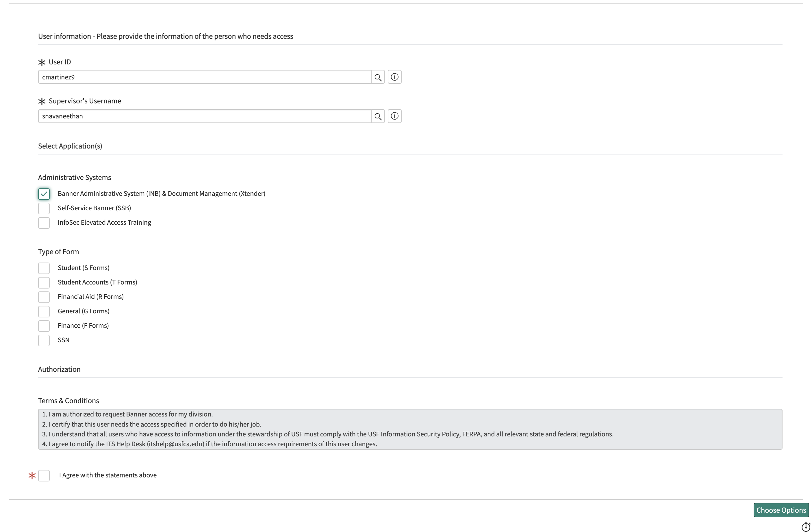The height and width of the screenshot is (532, 812).
Task: Open the Supervisor's Username lookup search icon
Action: point(378,116)
